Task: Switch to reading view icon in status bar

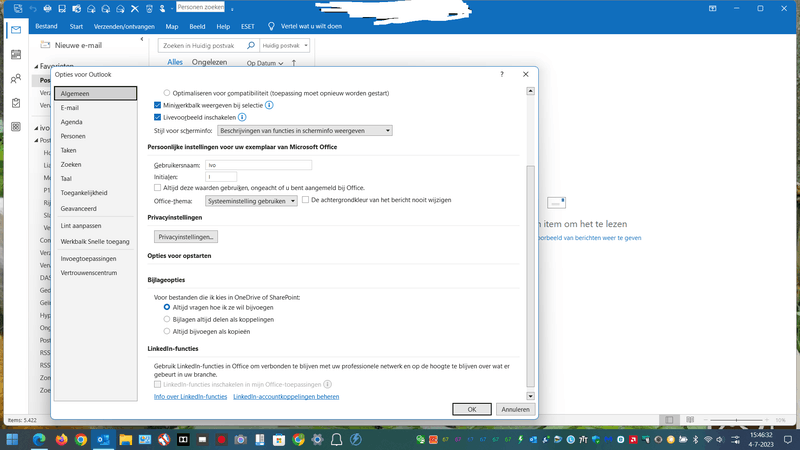Action: pyautogui.click(x=690, y=420)
